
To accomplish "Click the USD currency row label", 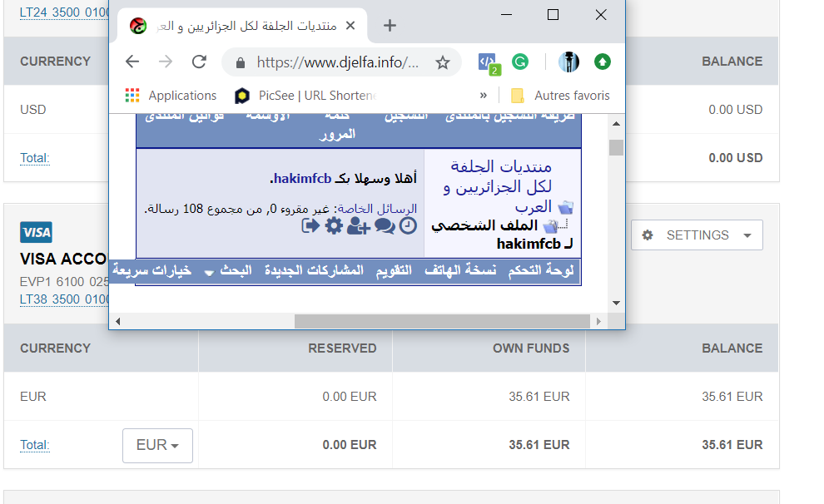I will (x=33, y=109).
